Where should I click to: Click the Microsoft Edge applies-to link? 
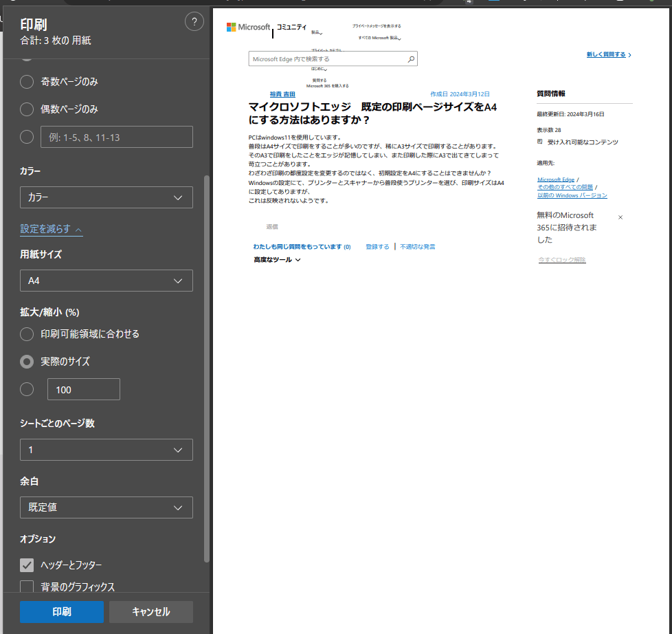click(x=556, y=179)
